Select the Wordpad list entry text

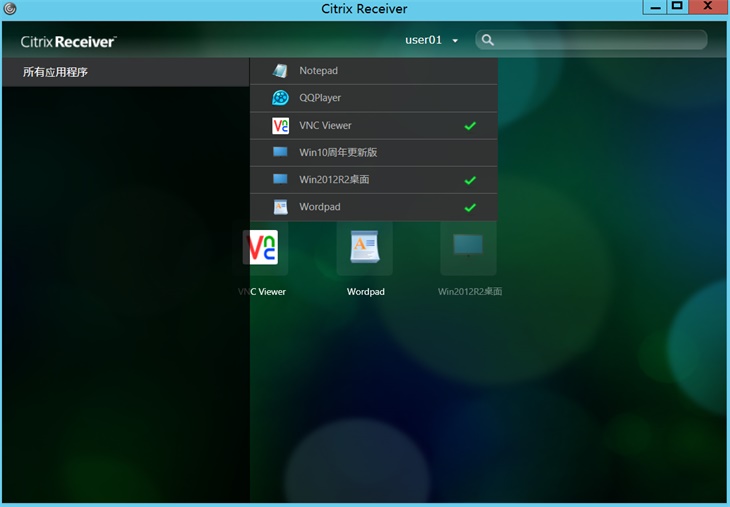[319, 207]
